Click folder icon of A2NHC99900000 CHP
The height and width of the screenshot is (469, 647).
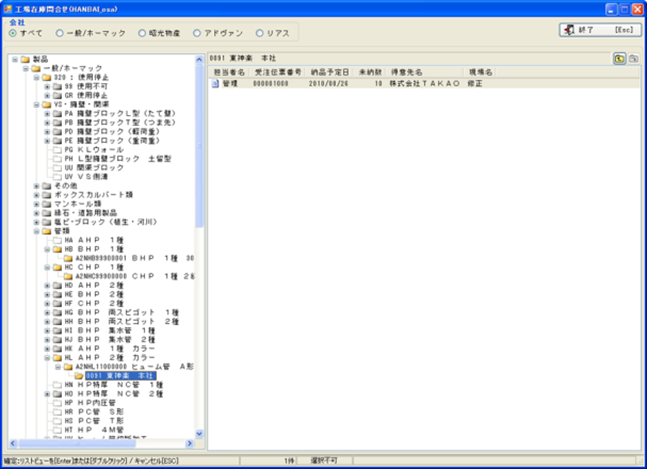68,276
